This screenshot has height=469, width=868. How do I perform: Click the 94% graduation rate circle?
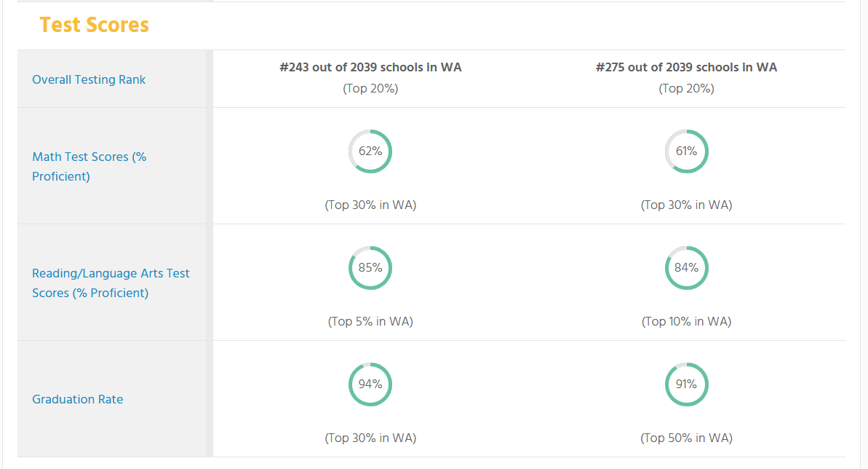pyautogui.click(x=370, y=385)
